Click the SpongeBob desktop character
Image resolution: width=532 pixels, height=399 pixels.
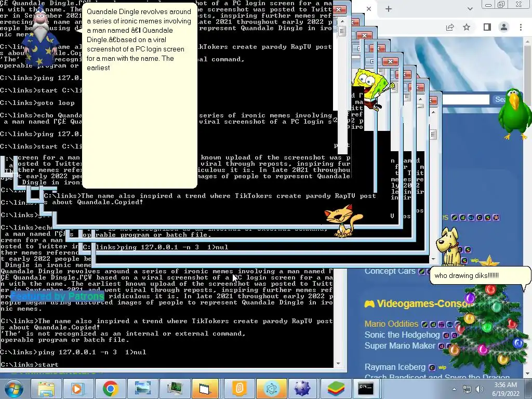(373, 88)
